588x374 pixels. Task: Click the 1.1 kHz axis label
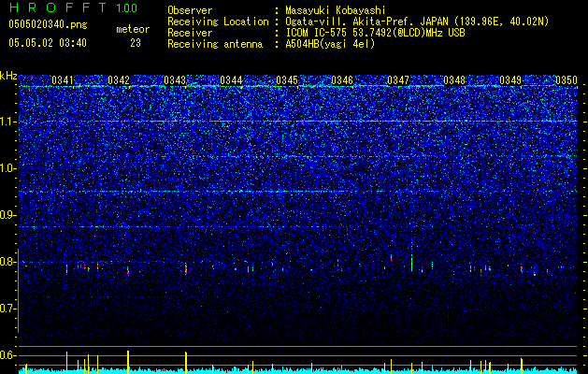coord(7,122)
